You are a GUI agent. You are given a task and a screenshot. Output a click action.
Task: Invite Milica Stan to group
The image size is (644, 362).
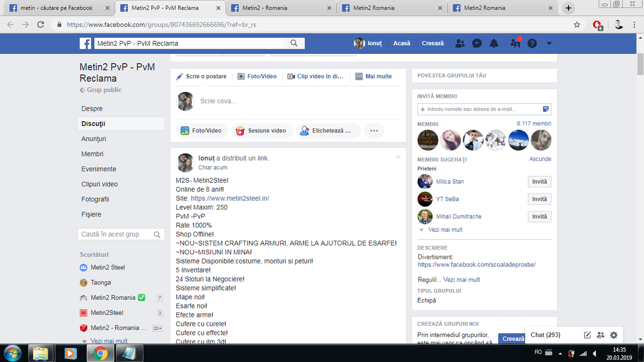click(x=539, y=182)
